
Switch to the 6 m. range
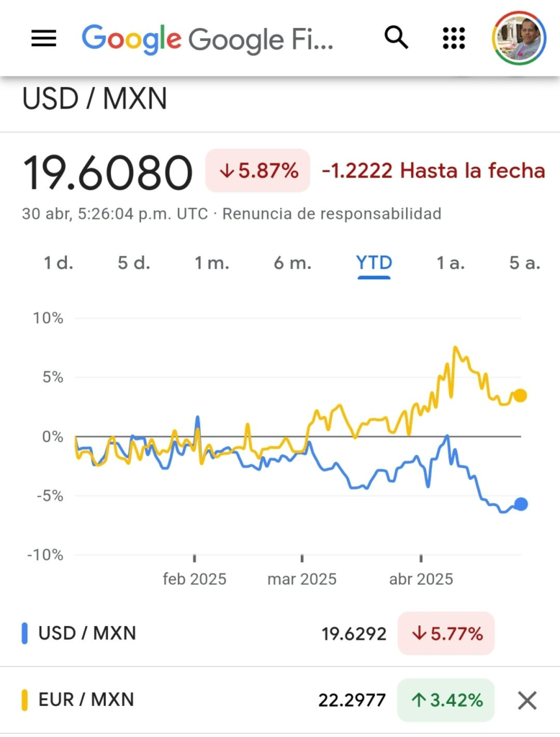point(292,263)
